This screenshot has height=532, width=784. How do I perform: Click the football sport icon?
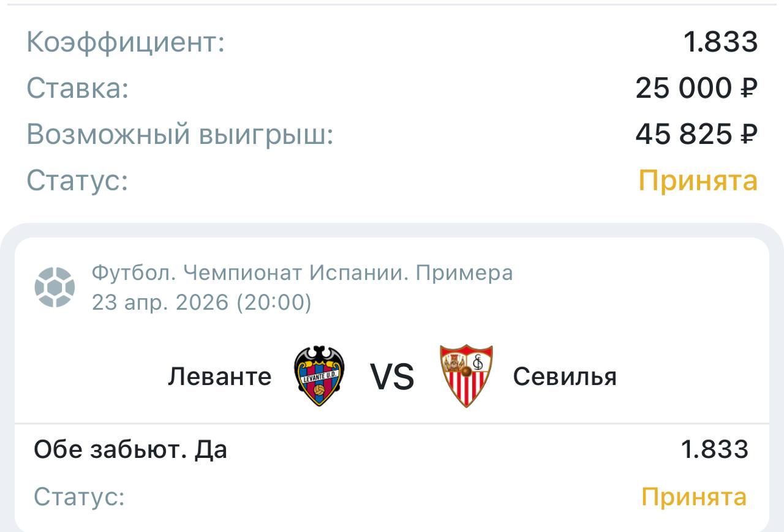(x=55, y=287)
